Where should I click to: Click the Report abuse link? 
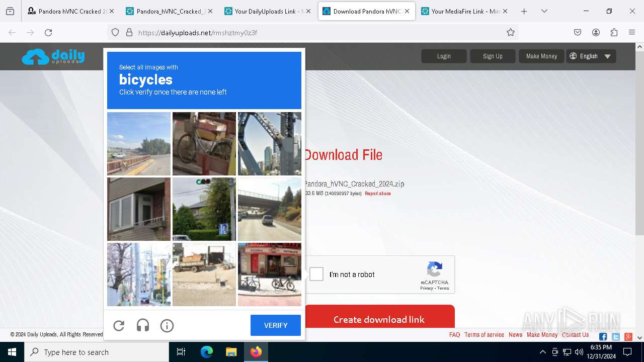coord(377,193)
